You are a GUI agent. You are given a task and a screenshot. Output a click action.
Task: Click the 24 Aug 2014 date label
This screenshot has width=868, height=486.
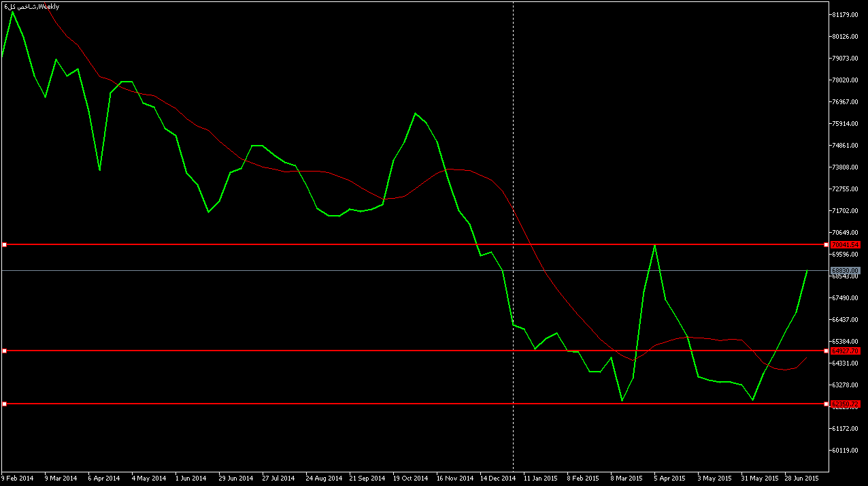tap(324, 478)
